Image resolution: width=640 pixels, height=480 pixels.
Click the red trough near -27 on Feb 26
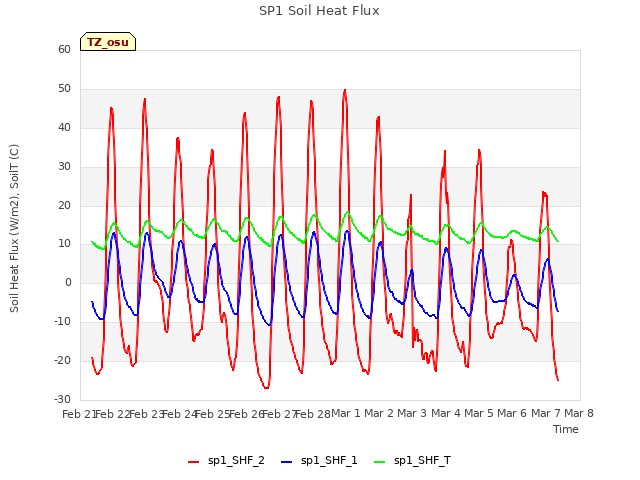point(266,387)
